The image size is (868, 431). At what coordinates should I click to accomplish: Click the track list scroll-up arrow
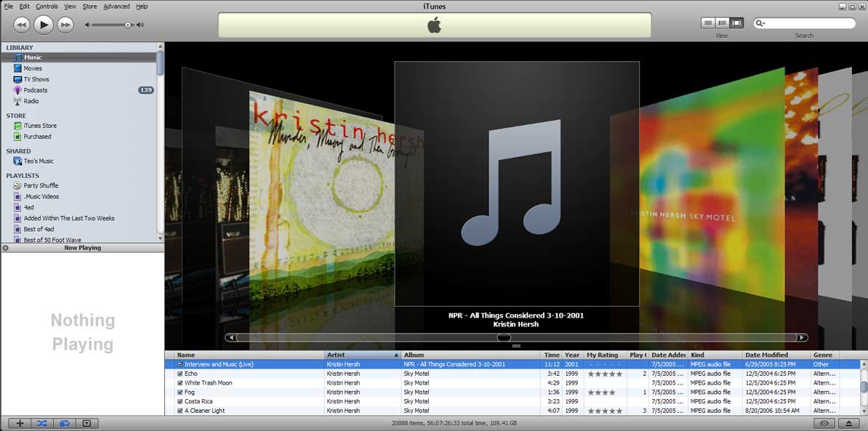[864, 364]
